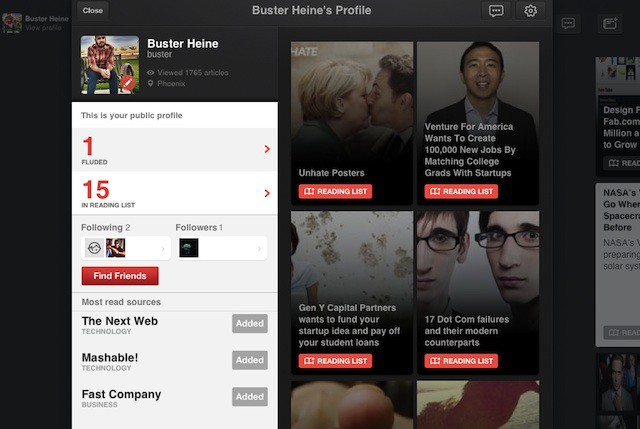Open the follower avatar under Followers

[x=189, y=248]
